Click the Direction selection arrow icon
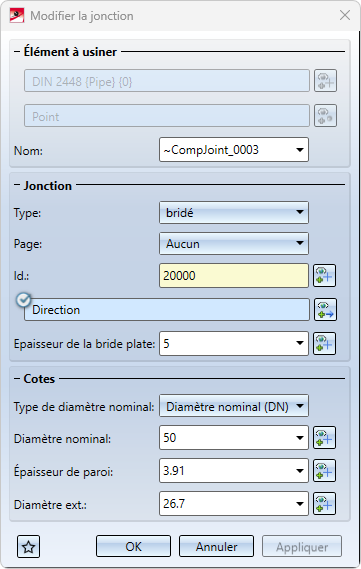361x569 pixels. tap(325, 310)
